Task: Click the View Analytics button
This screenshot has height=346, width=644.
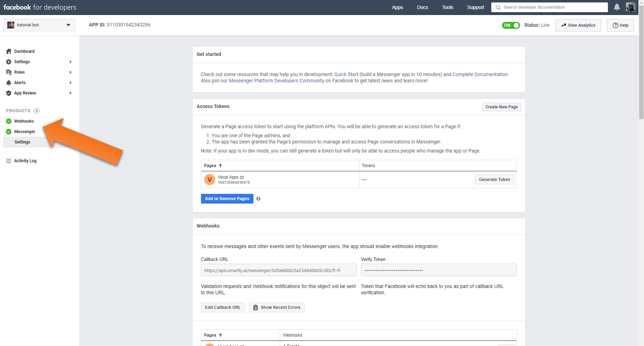Action: pyautogui.click(x=578, y=25)
